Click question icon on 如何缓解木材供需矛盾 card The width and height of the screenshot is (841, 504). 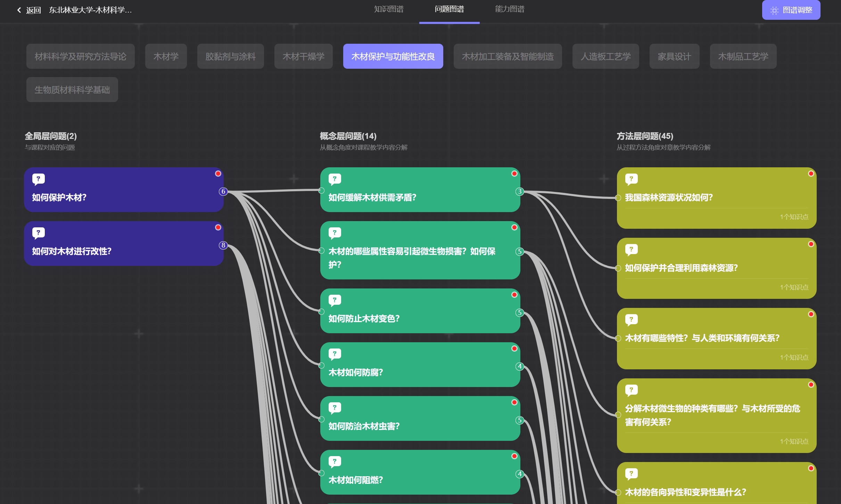335,179
